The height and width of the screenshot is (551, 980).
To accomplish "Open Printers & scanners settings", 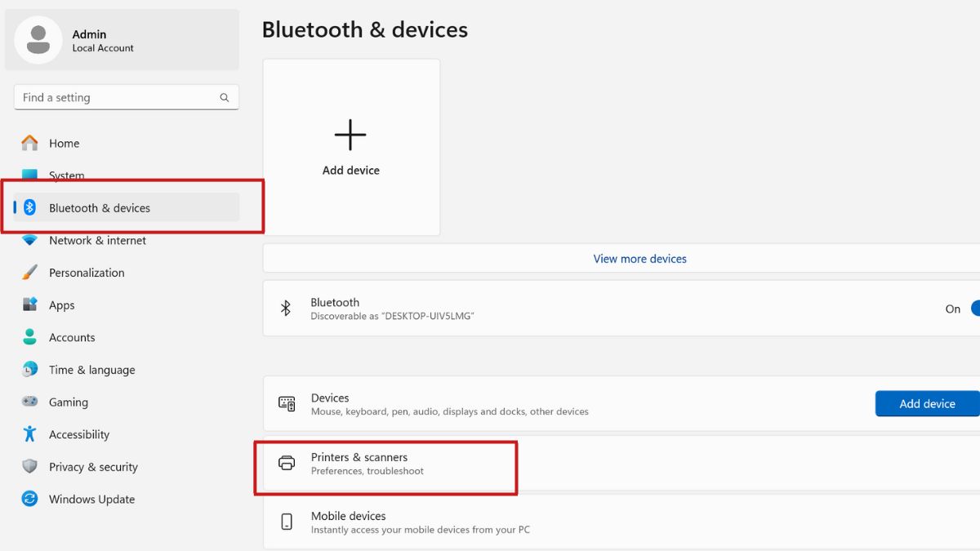I will click(x=621, y=463).
